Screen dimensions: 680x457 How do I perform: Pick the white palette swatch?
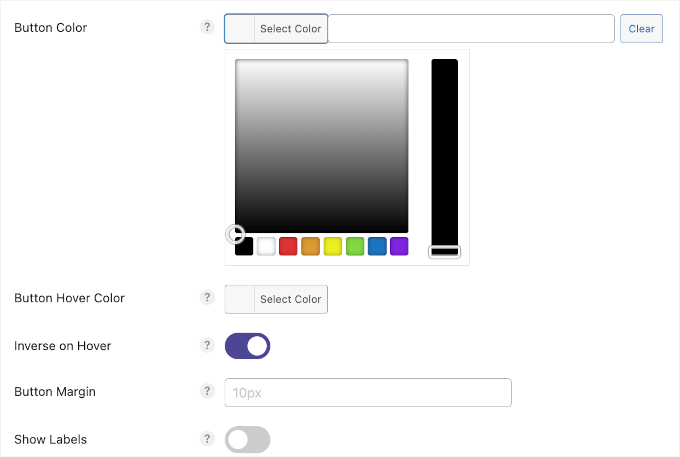[266, 246]
